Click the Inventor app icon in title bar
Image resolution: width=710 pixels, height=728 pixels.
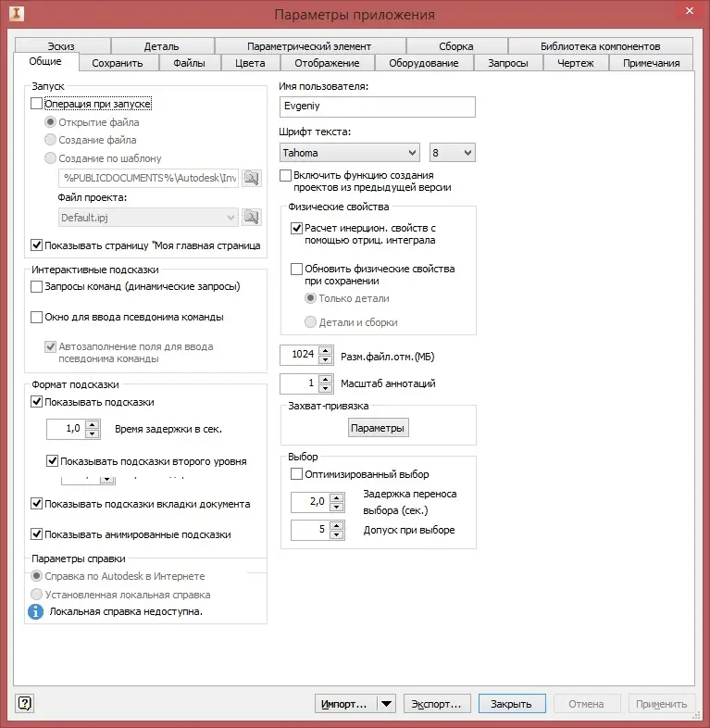(x=17, y=13)
